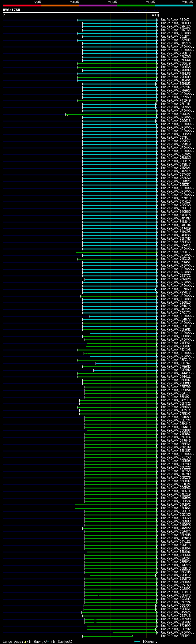Image resolution: width=196 pixels, height=644 pixels.
Task: Select the UniRef100_D0A6C6 label
Action: [176, 67]
